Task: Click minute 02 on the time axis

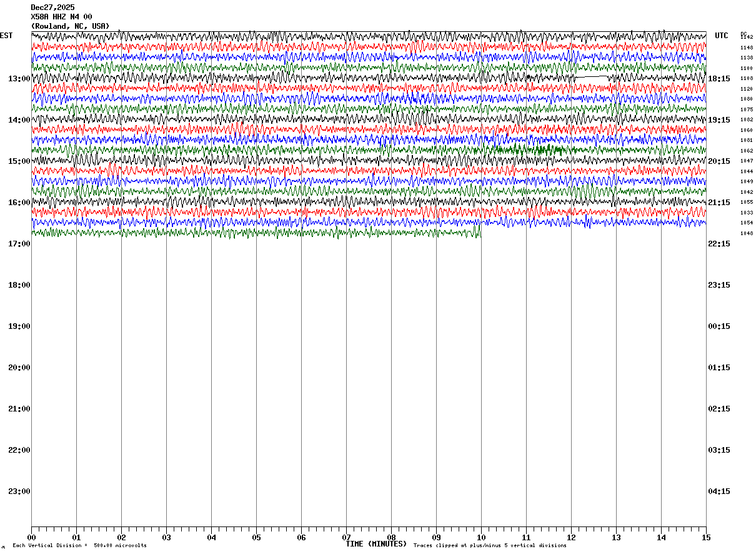Action: (121, 538)
